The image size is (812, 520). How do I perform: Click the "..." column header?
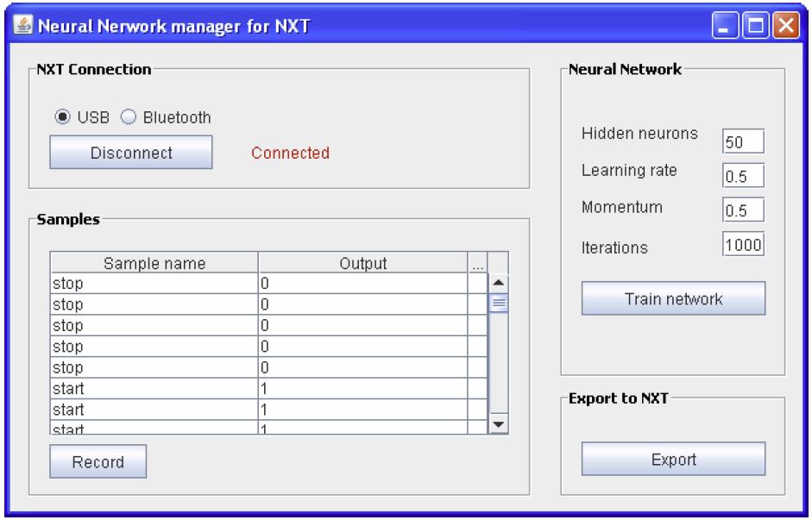[x=477, y=263]
